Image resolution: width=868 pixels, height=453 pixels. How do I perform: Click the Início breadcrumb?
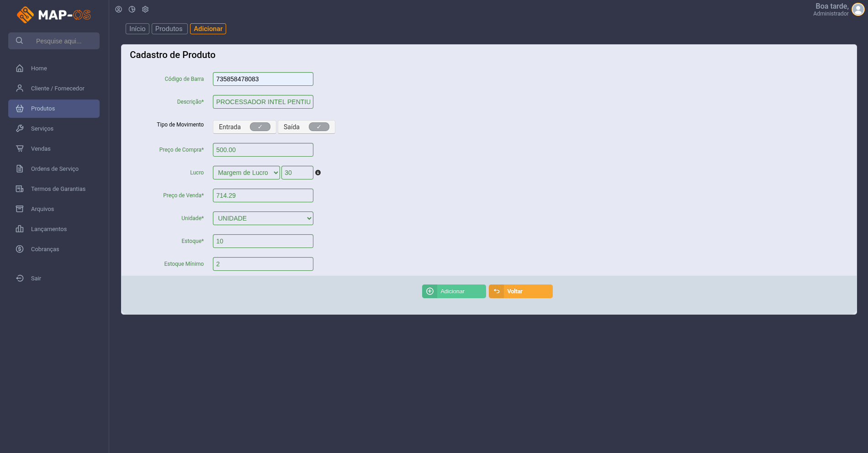pyautogui.click(x=138, y=29)
